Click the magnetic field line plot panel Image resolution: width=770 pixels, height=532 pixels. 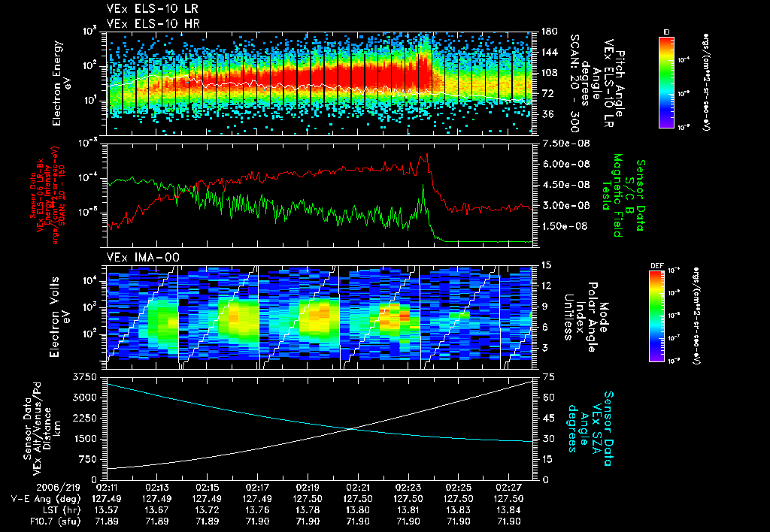pos(319,195)
